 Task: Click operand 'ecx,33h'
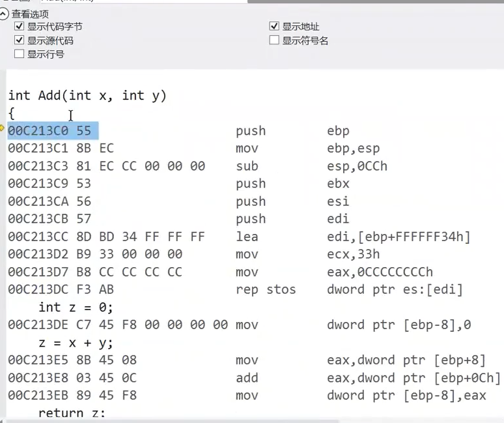click(x=353, y=254)
